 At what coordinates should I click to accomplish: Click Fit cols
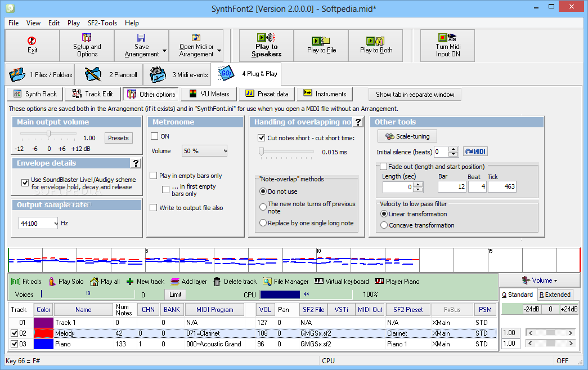point(26,282)
